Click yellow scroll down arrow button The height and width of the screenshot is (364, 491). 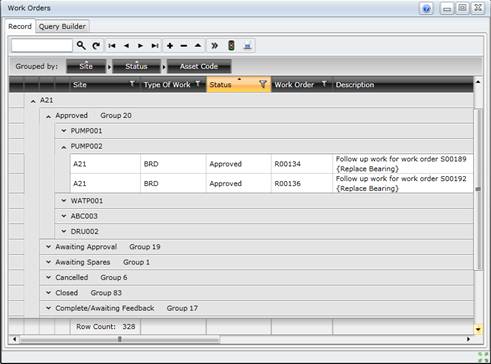tap(478, 330)
